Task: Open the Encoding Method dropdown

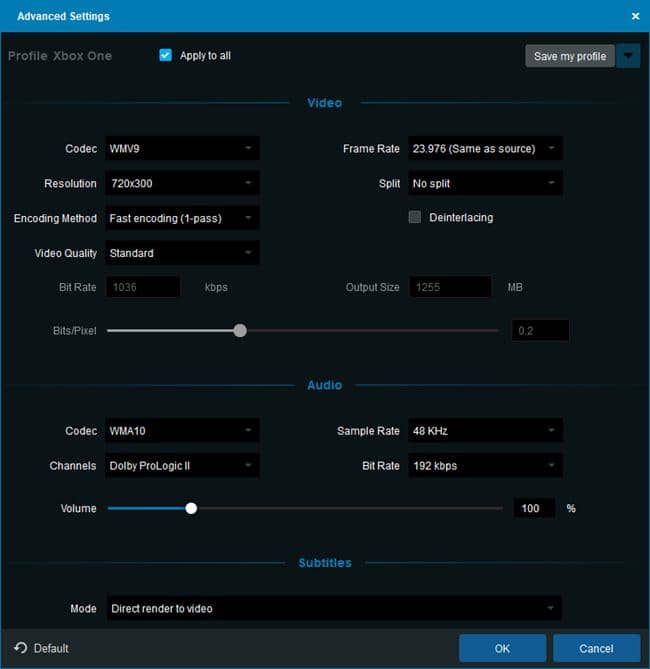Action: [x=182, y=218]
